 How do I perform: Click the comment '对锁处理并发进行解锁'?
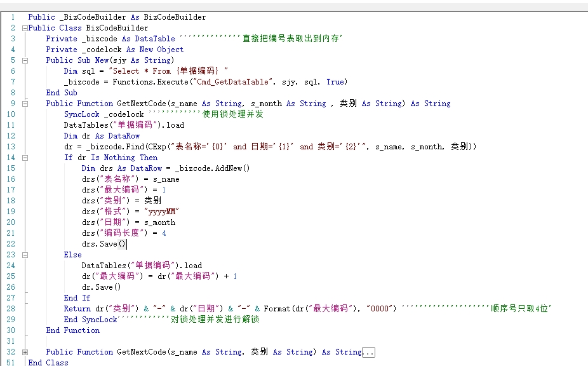click(215, 320)
